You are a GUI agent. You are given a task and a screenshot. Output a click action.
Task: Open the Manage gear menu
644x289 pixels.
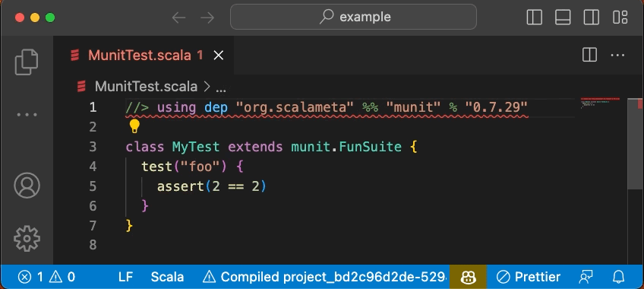[x=27, y=238]
